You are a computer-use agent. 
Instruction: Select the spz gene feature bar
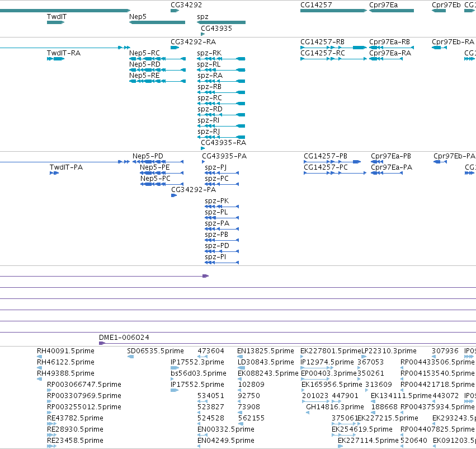click(221, 22)
